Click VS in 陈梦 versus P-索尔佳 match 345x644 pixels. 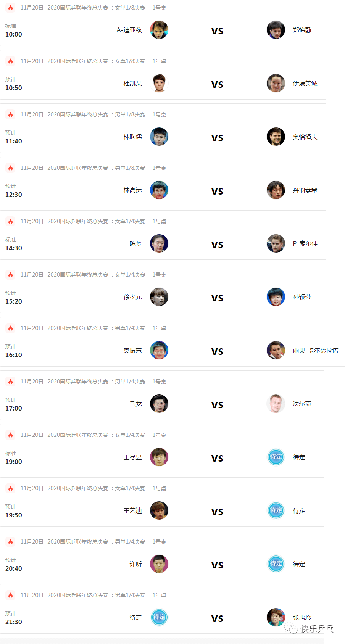(218, 245)
